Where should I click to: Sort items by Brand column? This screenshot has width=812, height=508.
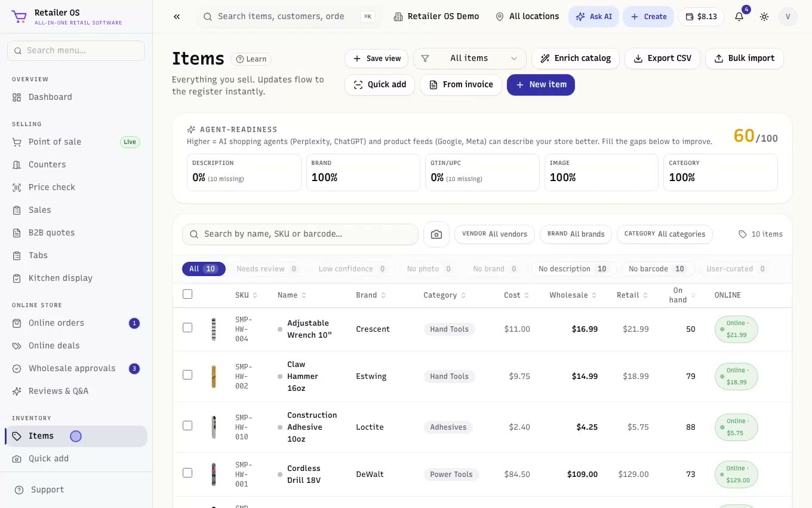coord(371,295)
